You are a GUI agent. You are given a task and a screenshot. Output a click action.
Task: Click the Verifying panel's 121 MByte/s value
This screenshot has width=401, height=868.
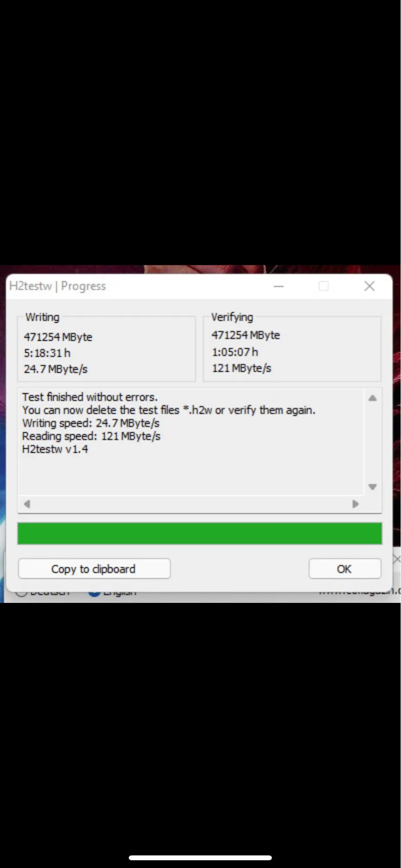click(x=241, y=368)
